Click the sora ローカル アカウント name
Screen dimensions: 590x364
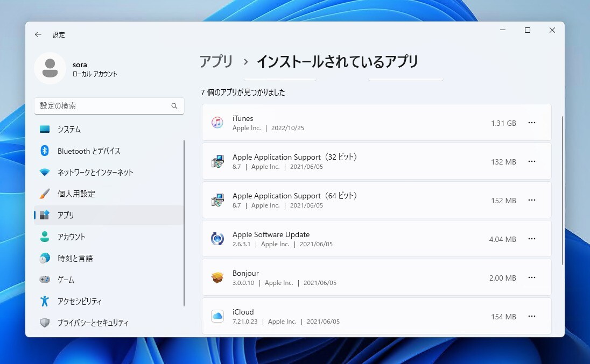click(95, 69)
